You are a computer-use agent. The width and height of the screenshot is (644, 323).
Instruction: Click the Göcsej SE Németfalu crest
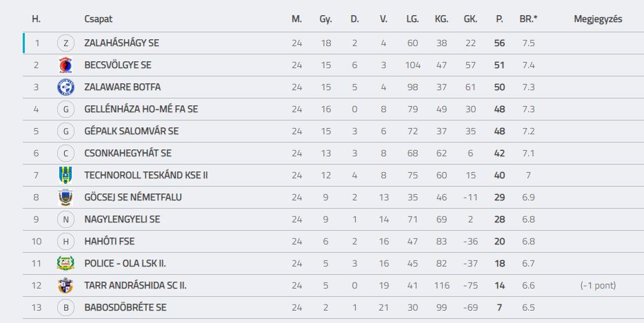(66, 198)
